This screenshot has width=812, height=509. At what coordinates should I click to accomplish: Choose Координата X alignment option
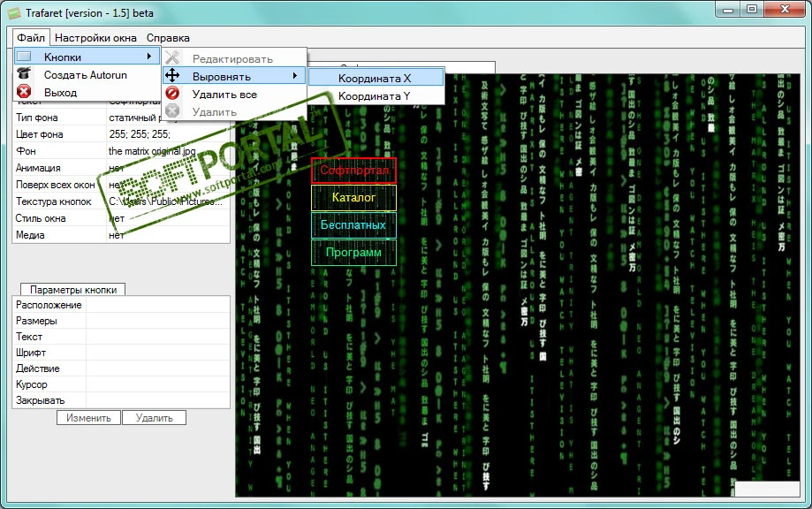[375, 78]
